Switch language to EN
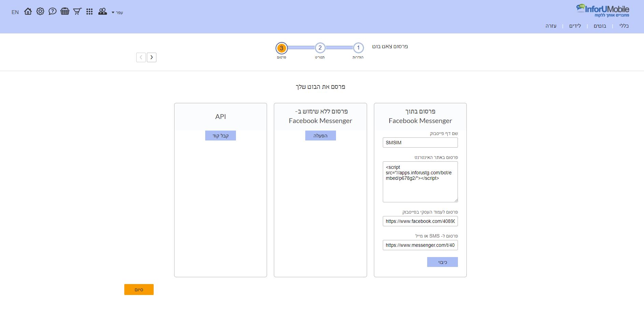Screen dimensions: 644x309 point(15,12)
